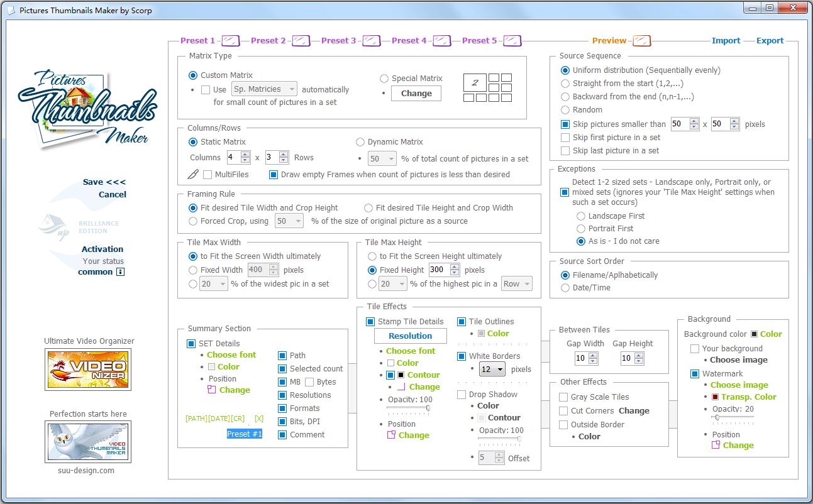This screenshot has height=504, width=813.
Task: Open the Sp. Matricies dropdown
Action: click(x=264, y=89)
